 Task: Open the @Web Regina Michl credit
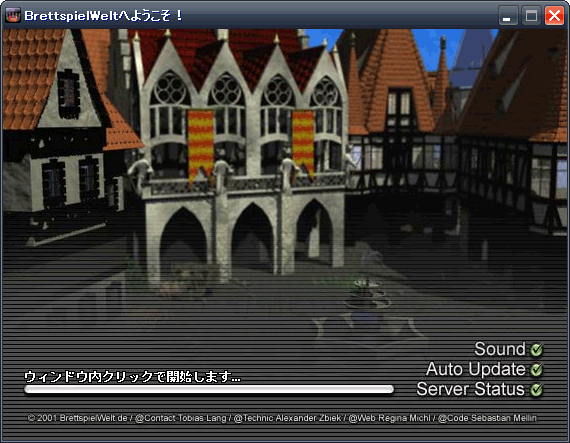click(389, 418)
